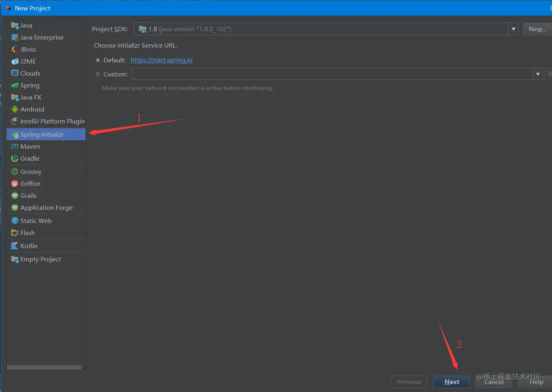This screenshot has height=392, width=552.
Task: Click the Spring Initializr icon
Action: (x=15, y=135)
